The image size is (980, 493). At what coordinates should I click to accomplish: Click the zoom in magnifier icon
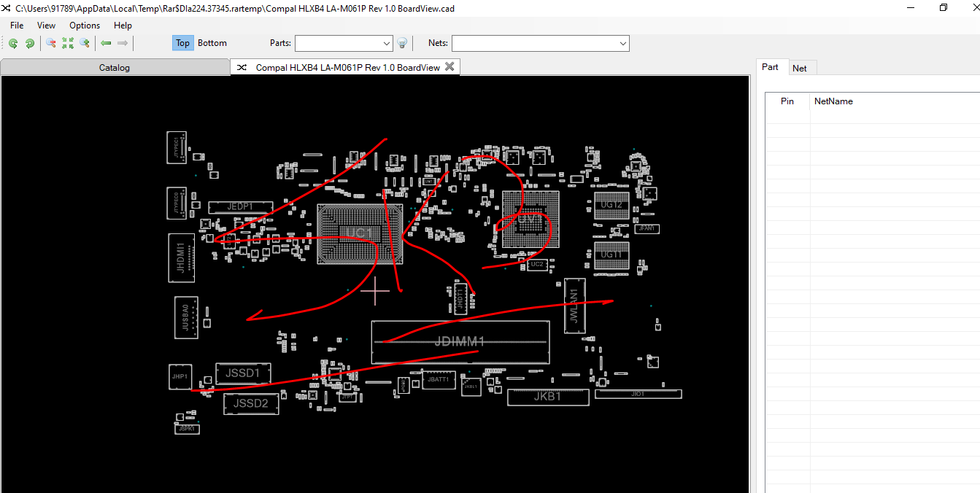(85, 43)
